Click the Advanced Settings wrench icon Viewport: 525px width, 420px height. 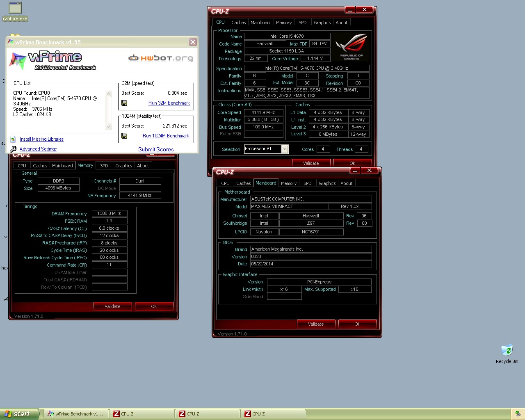point(13,149)
